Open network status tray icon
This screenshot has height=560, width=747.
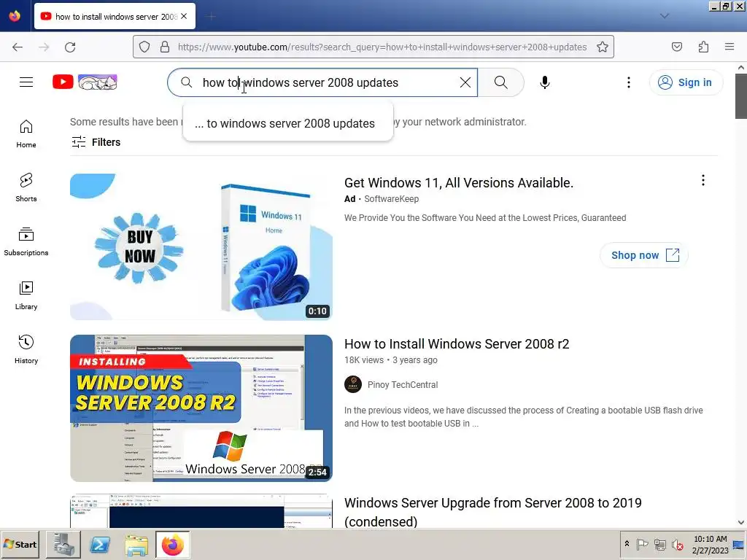coord(659,544)
